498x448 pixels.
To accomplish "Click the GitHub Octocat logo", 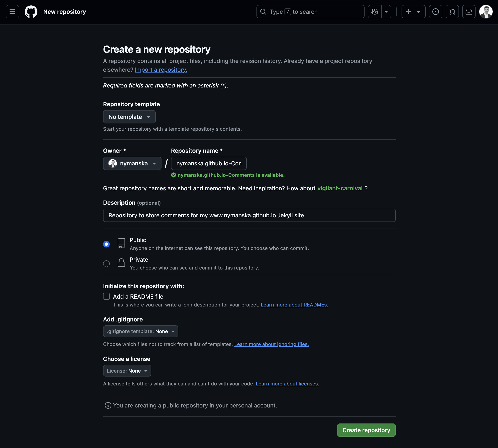I will coord(31,12).
